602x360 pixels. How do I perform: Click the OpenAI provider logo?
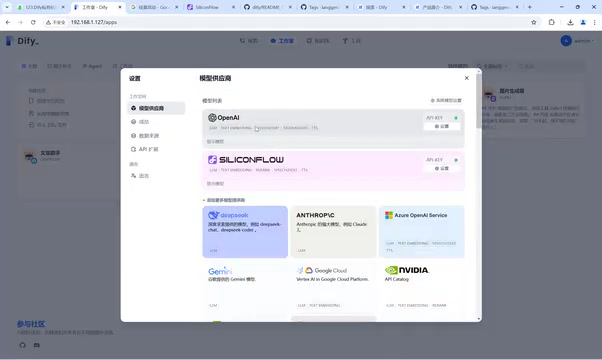point(223,117)
